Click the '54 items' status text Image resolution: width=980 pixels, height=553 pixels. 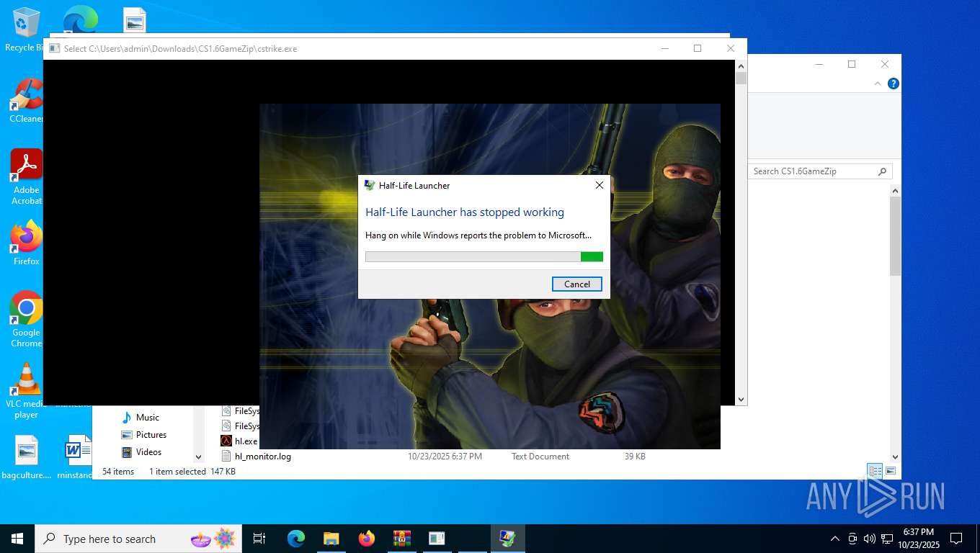[118, 472]
